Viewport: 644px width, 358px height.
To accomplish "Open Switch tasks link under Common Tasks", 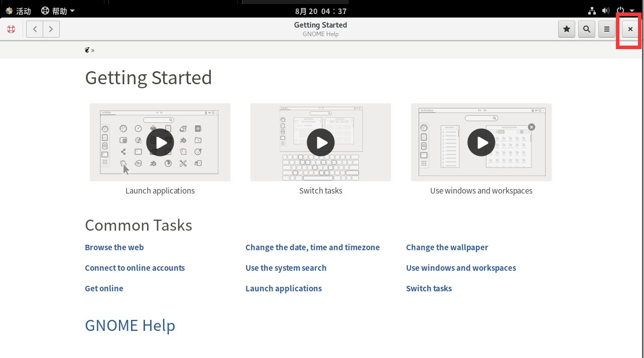I will coord(429,288).
